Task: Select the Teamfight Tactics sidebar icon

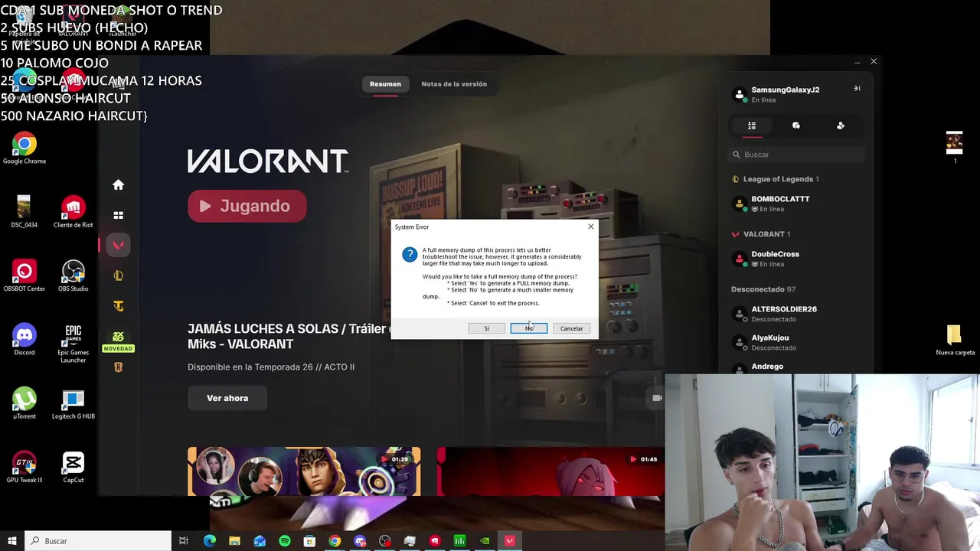Action: click(x=118, y=306)
